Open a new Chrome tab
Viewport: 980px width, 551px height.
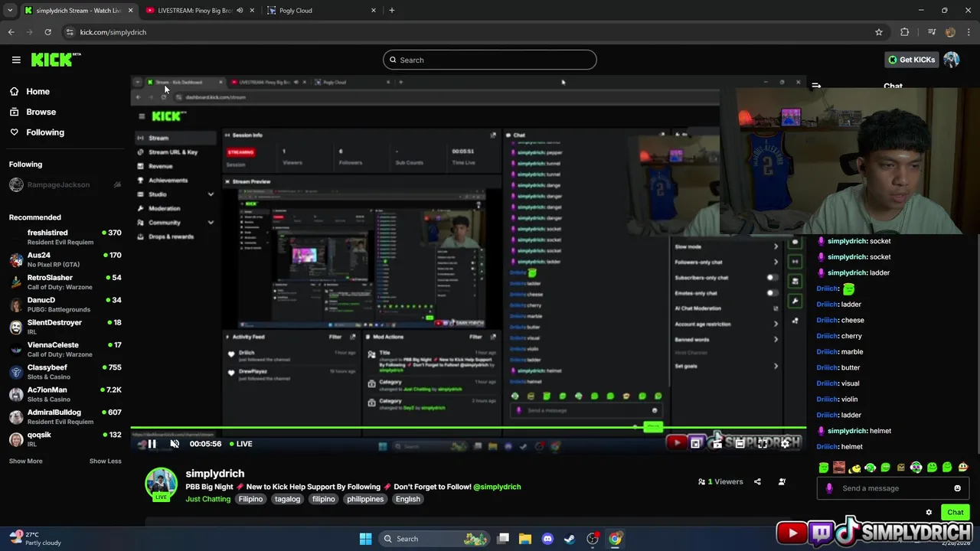pyautogui.click(x=392, y=11)
